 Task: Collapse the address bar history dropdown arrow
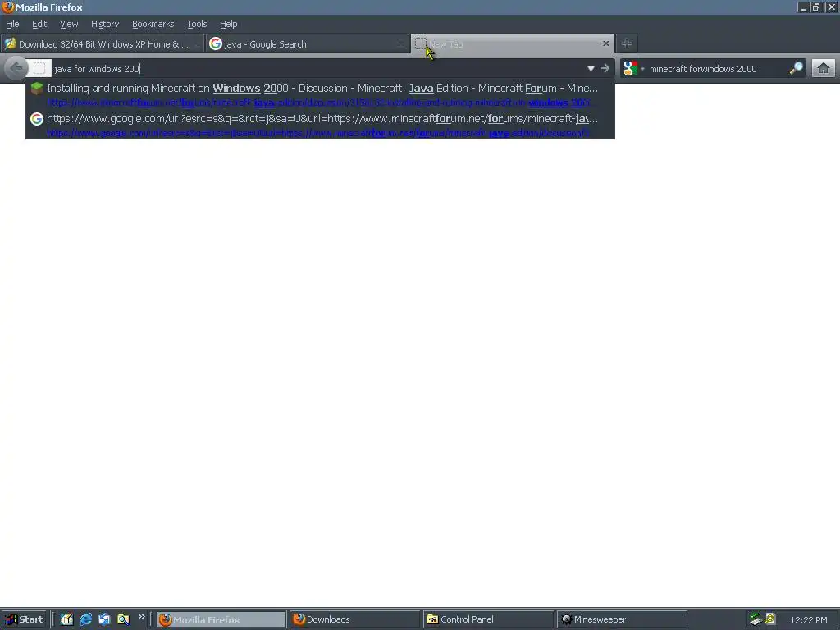591,69
